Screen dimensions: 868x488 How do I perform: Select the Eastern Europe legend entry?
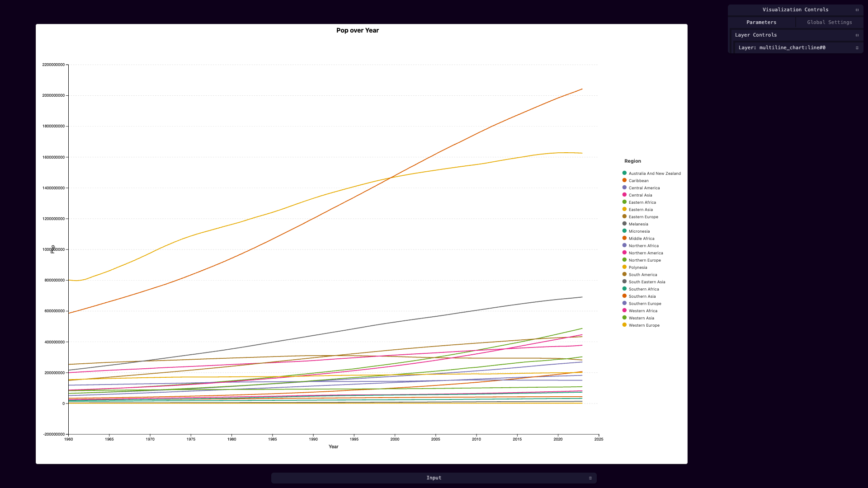click(x=640, y=217)
